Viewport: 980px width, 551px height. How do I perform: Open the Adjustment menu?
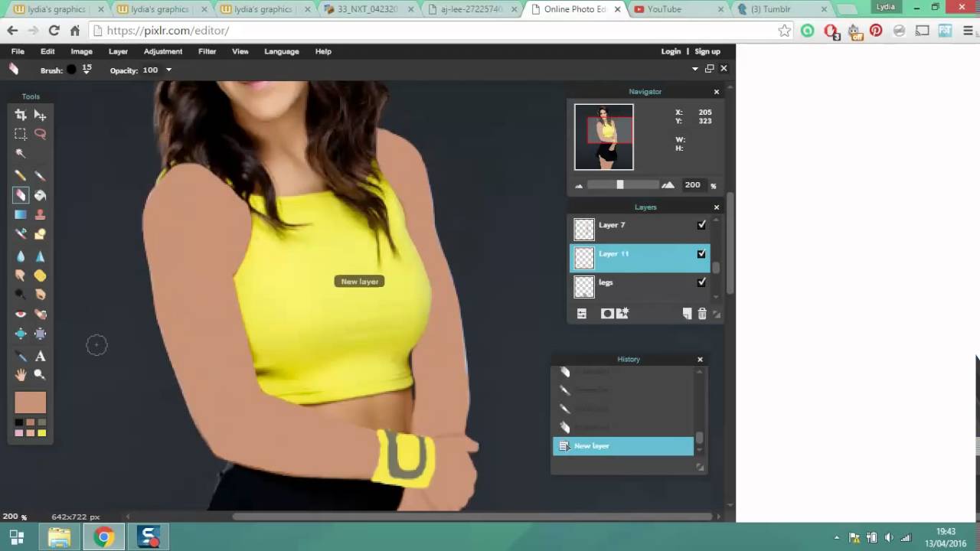click(163, 51)
